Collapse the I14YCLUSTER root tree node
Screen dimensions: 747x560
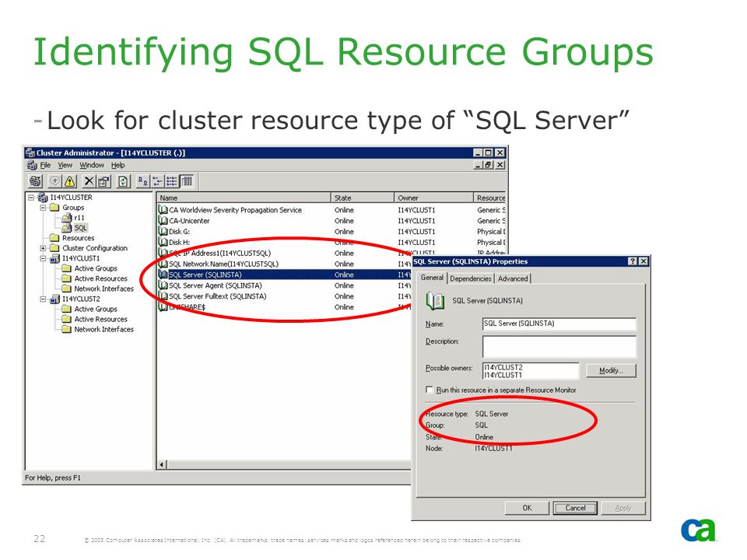(31, 197)
